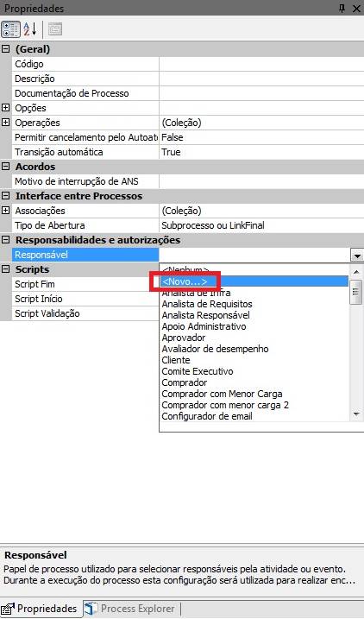This screenshot has width=364, height=619.
Task: Select Comprador com Menor Carga option
Action: (x=222, y=394)
